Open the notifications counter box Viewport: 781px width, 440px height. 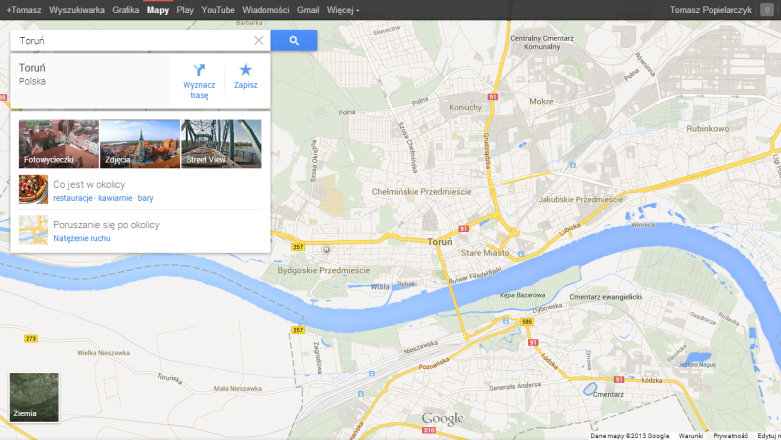(766, 10)
